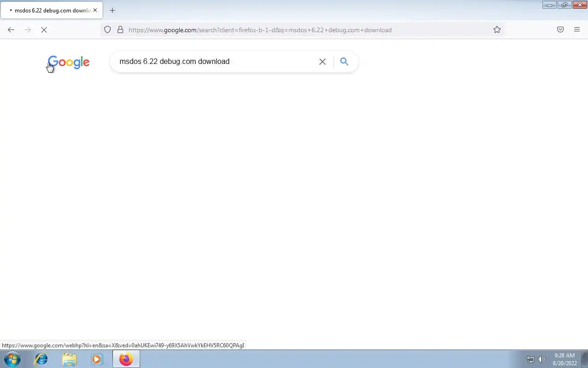
Task: Stop loading the page with the X button
Action: pyautogui.click(x=44, y=30)
